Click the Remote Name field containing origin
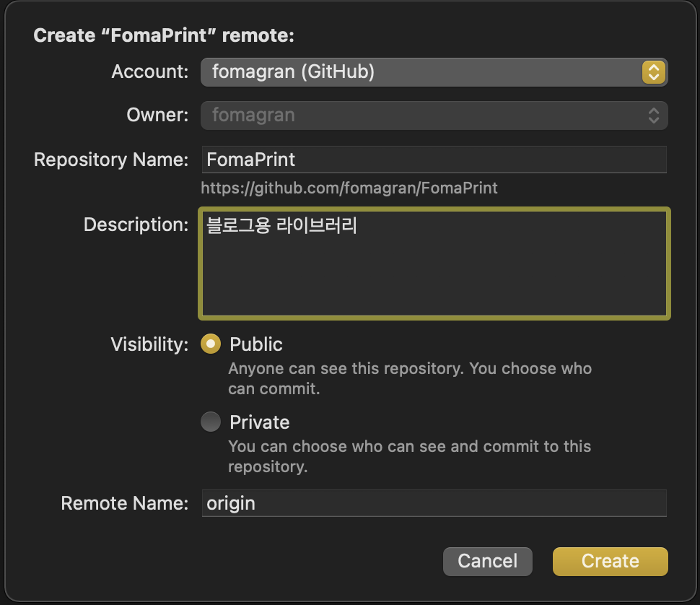This screenshot has height=605, width=700. 434,503
